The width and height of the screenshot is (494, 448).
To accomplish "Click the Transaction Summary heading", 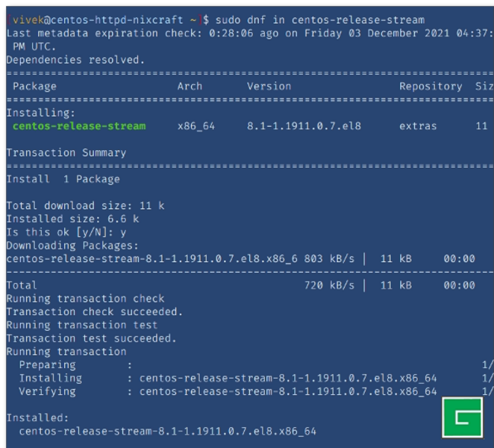I will pos(66,152).
